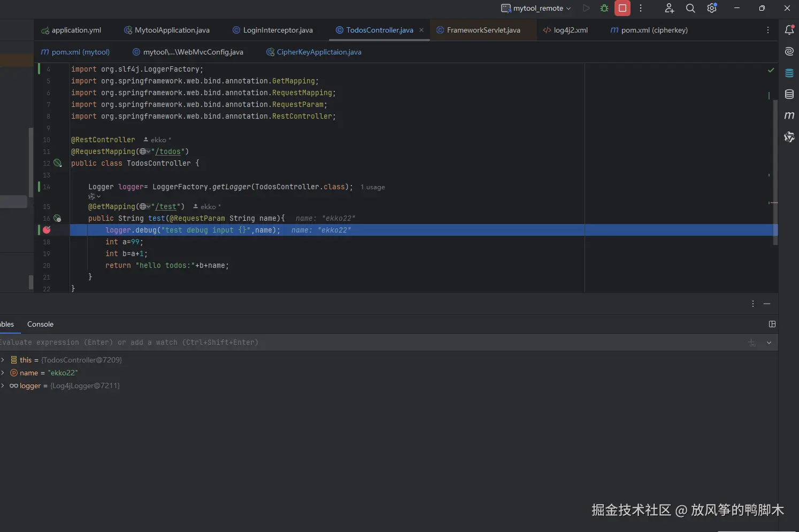Open the /test URL mapping globe dropdown

[x=145, y=206]
